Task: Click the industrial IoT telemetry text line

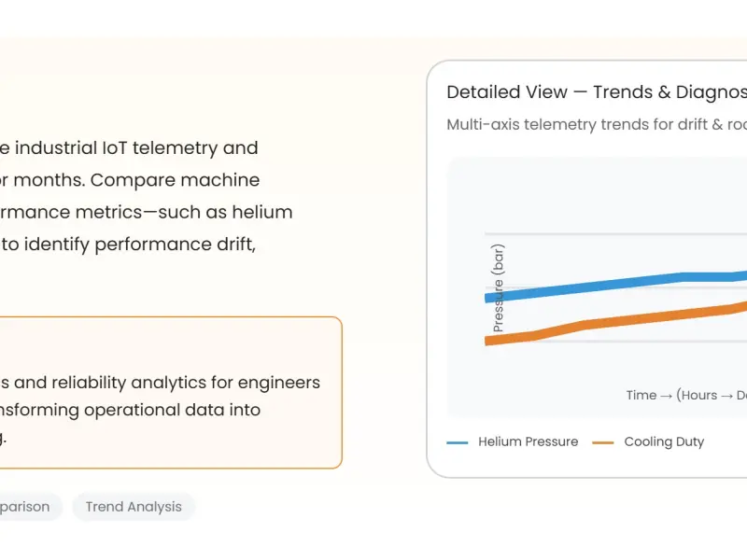Action: [x=129, y=148]
